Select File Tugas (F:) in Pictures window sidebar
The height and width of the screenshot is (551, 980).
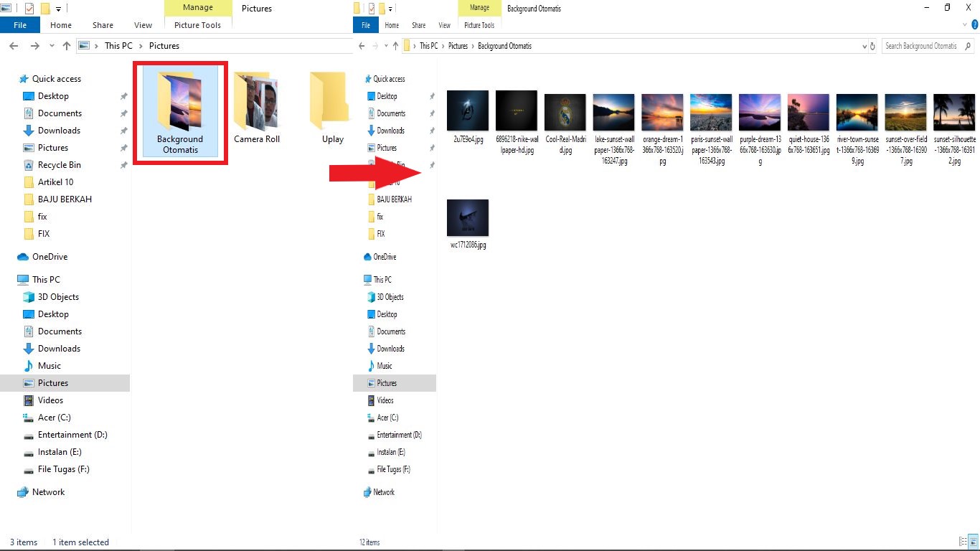pos(63,469)
